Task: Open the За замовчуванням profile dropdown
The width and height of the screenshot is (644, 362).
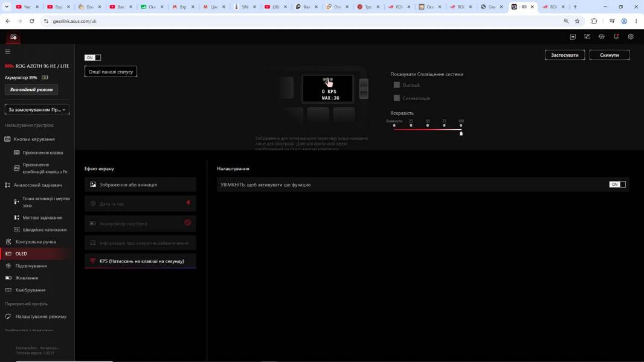Action: pyautogui.click(x=37, y=109)
